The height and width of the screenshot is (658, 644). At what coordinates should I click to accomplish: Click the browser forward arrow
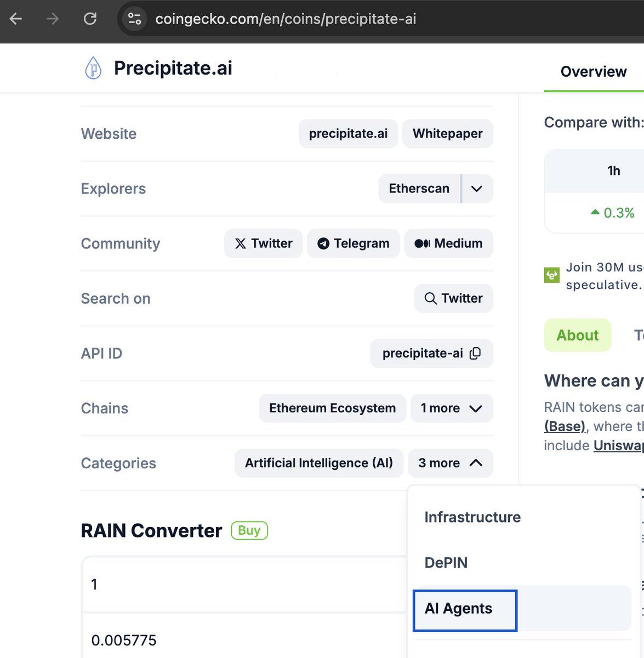[x=53, y=19]
